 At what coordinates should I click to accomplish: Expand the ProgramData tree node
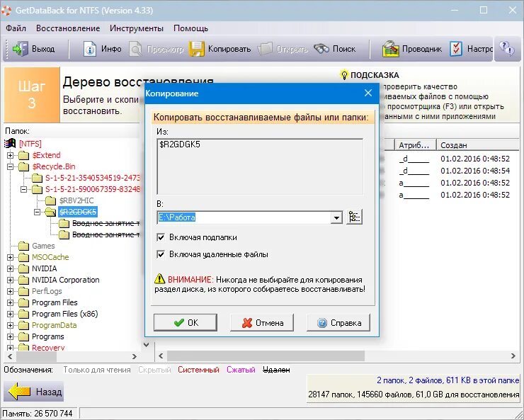pos(11,325)
